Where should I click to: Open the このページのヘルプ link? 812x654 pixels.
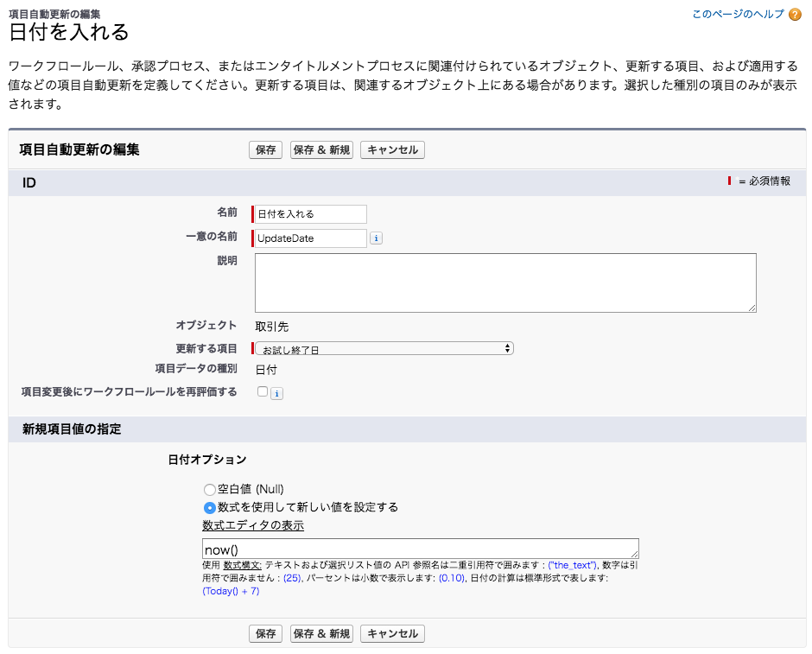738,15
